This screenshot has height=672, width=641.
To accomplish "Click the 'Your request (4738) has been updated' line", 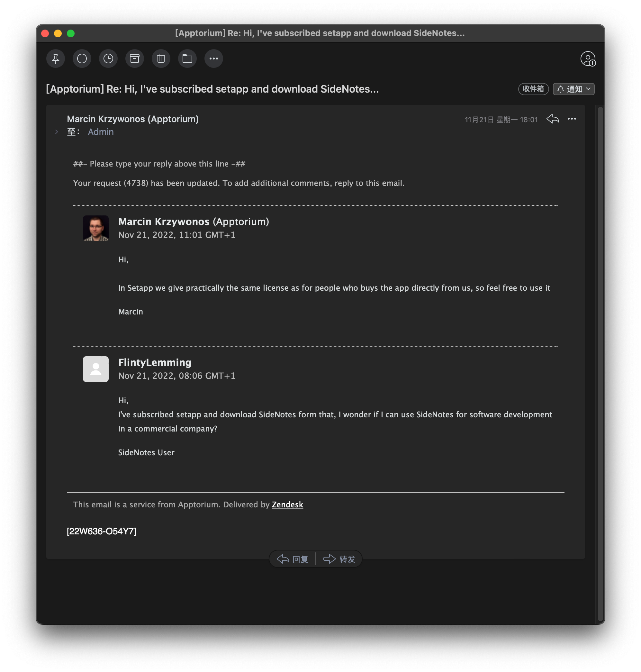I will (239, 183).
